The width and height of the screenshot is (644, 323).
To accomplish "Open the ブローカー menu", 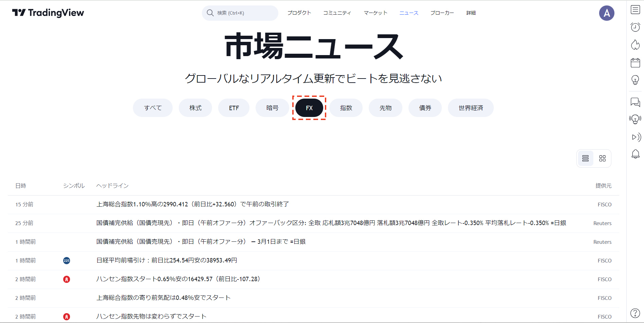I will point(442,13).
